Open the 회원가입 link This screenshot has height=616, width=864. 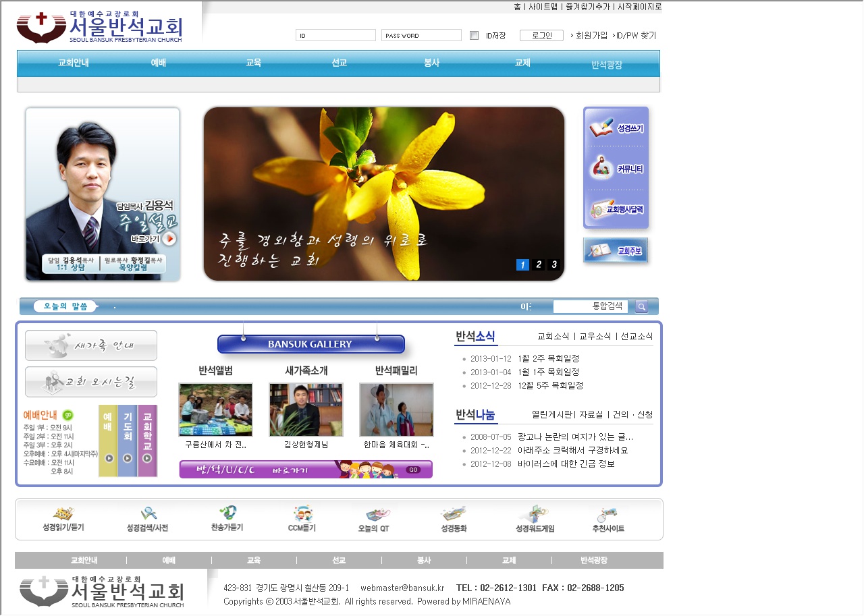589,36
